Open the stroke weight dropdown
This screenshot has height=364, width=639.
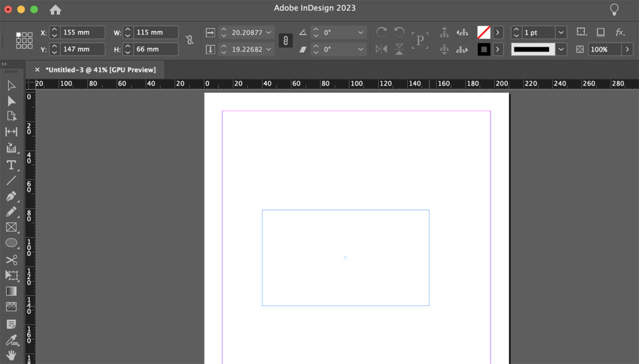(560, 32)
